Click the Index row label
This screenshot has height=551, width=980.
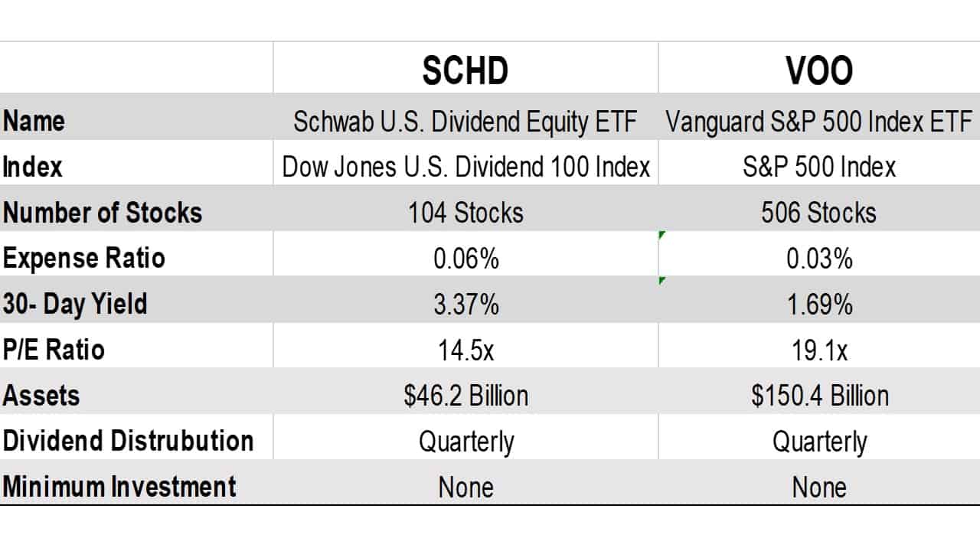tap(32, 167)
